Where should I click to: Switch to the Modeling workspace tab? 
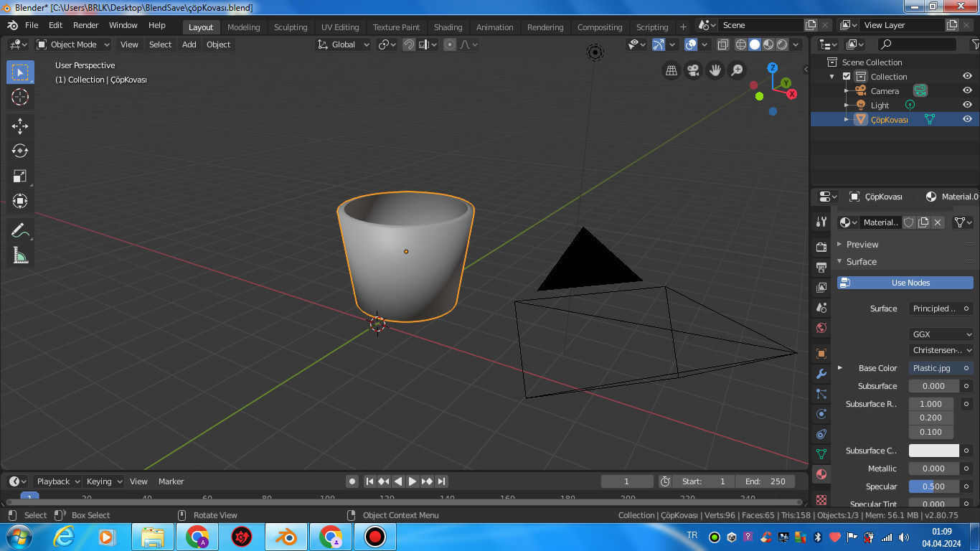tap(244, 27)
